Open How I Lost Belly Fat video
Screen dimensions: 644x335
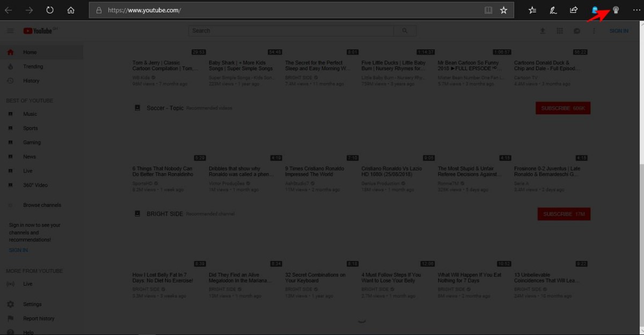163,278
